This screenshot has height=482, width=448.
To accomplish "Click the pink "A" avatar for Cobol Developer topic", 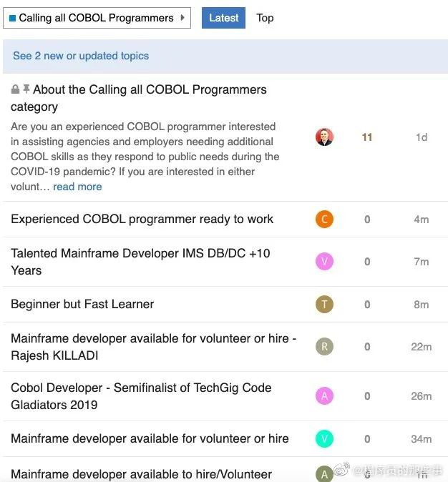I will coord(324,396).
